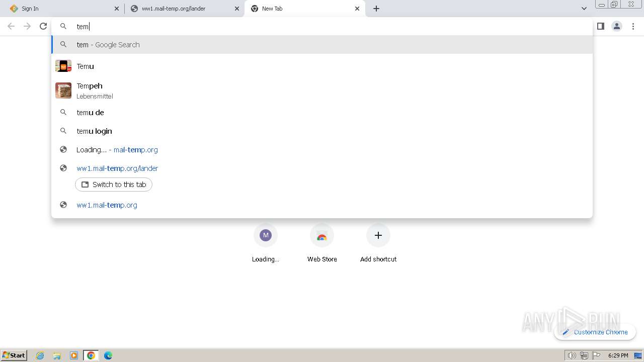
Task: Open the side panel icon
Action: click(x=601, y=26)
